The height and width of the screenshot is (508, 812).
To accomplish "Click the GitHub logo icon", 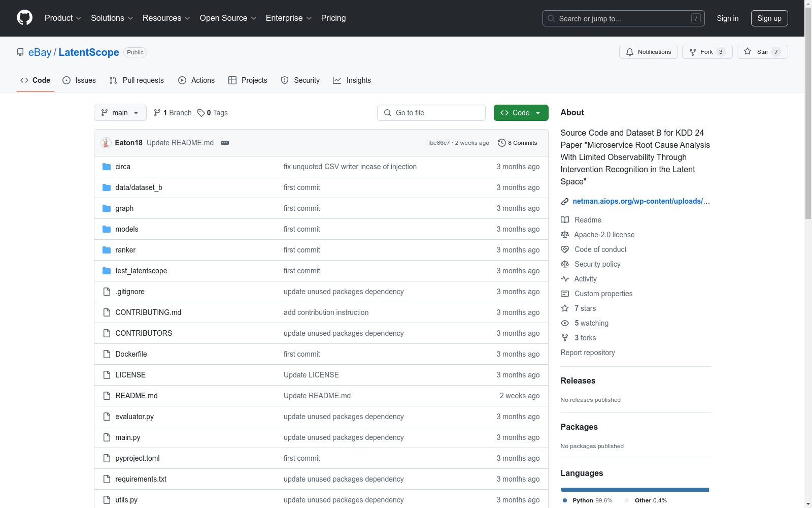I will coord(24,18).
